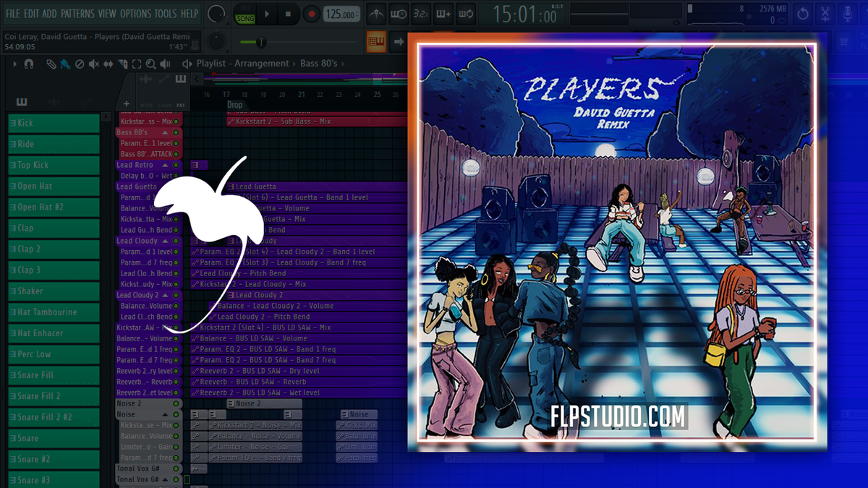Select the magnet snap icon in the playlist toolbar
The width and height of the screenshot is (868, 488).
pyautogui.click(x=28, y=64)
